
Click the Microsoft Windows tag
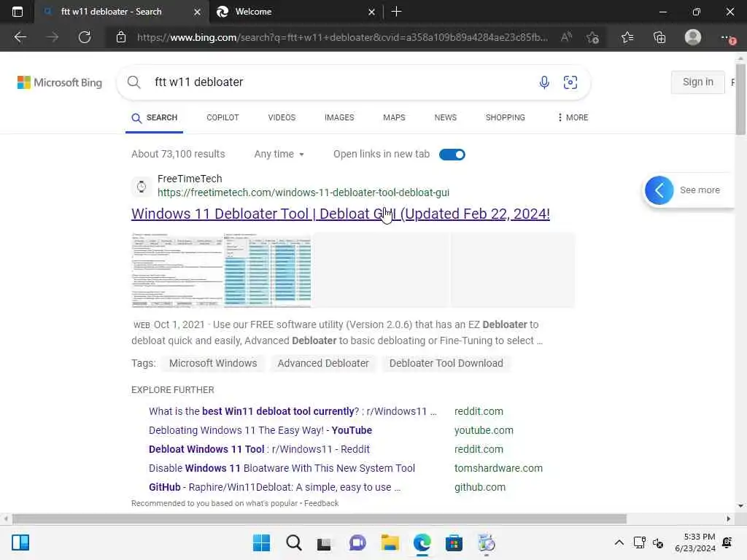pos(213,363)
